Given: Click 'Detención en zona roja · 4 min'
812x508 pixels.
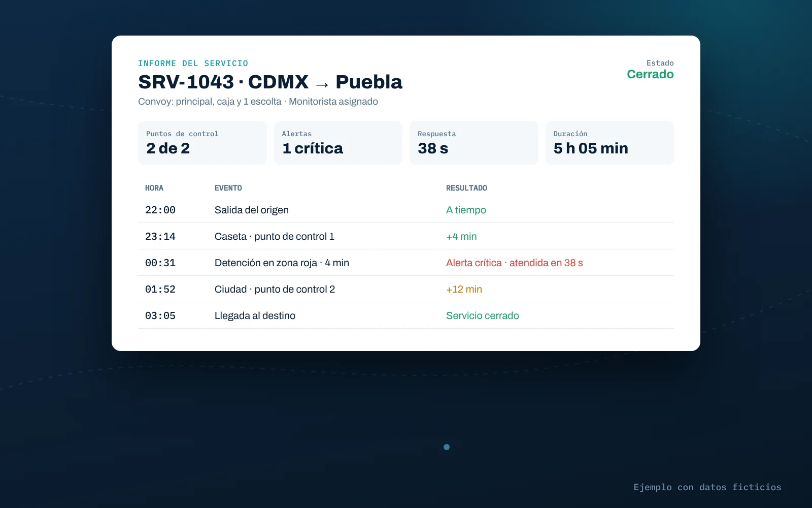Looking at the screenshot, I should click(x=282, y=263).
